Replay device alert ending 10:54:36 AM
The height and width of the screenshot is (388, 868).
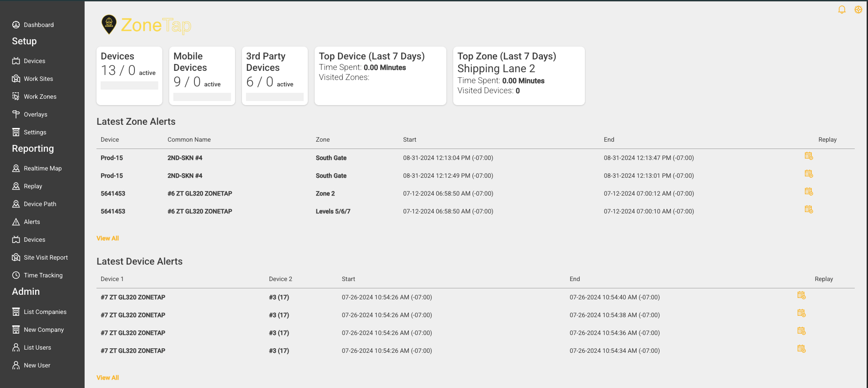tap(801, 331)
